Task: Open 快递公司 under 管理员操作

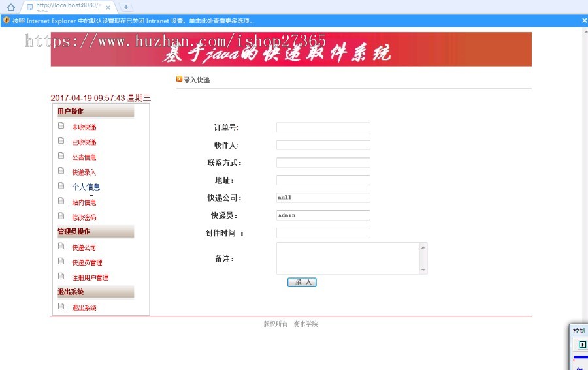Action: 84,247
